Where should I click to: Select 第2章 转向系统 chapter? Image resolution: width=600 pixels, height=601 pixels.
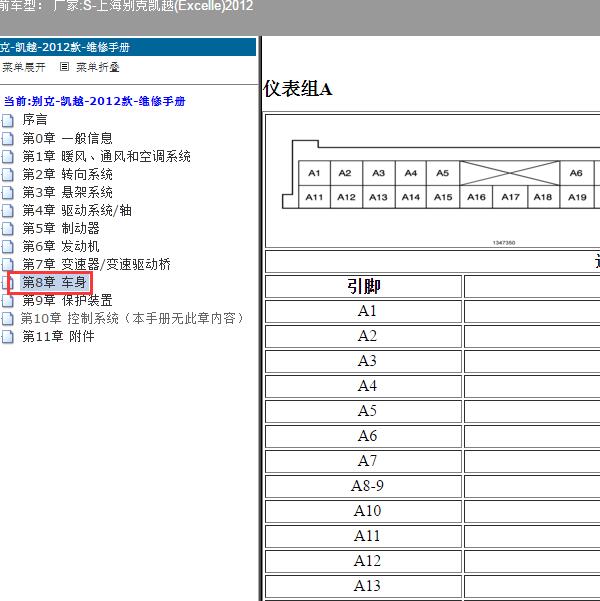coord(67,174)
